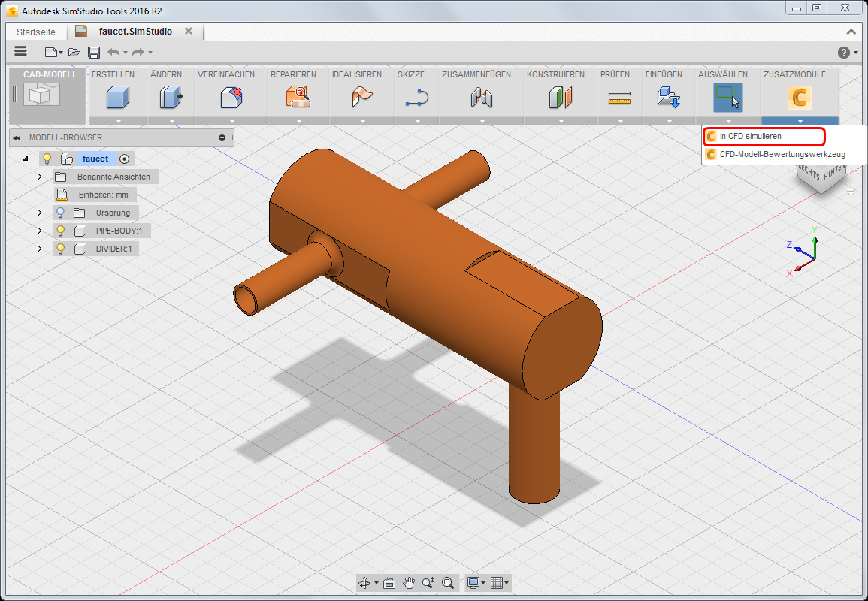
Task: Switch to the Startseite tab
Action: click(36, 32)
